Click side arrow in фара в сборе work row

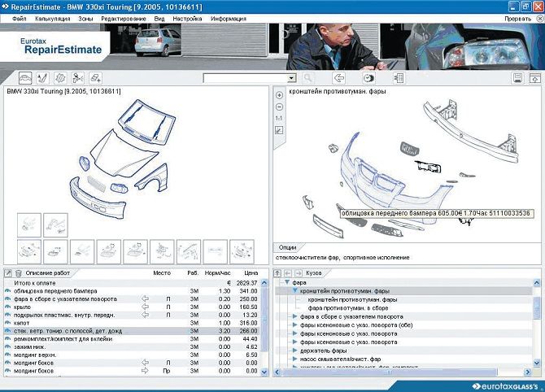coord(146,298)
